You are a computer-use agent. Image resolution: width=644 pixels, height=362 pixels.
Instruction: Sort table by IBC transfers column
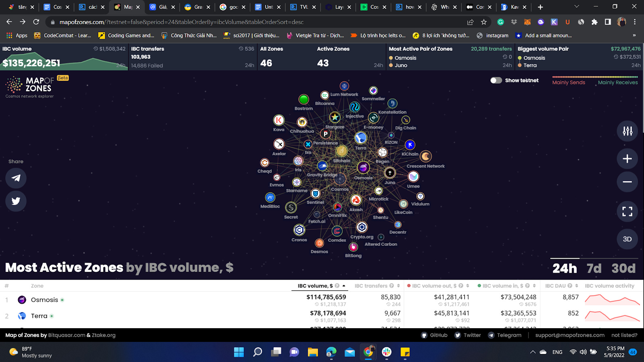tap(377, 286)
